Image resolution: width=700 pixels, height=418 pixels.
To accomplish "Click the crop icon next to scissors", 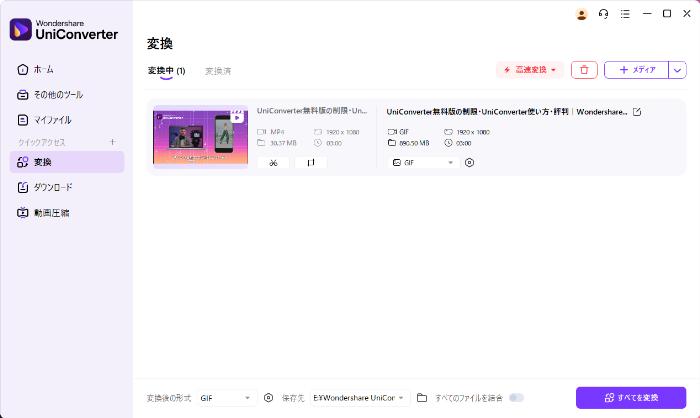I will 311,163.
